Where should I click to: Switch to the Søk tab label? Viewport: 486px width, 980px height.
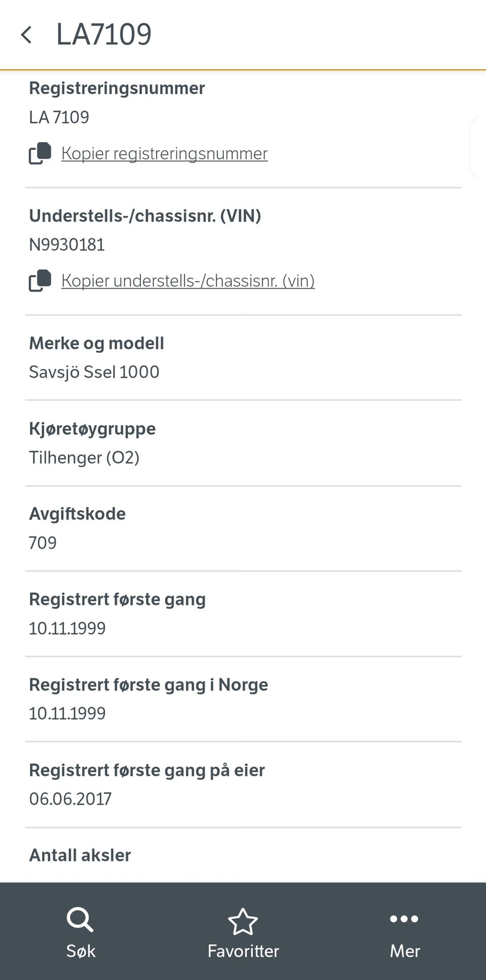80,951
